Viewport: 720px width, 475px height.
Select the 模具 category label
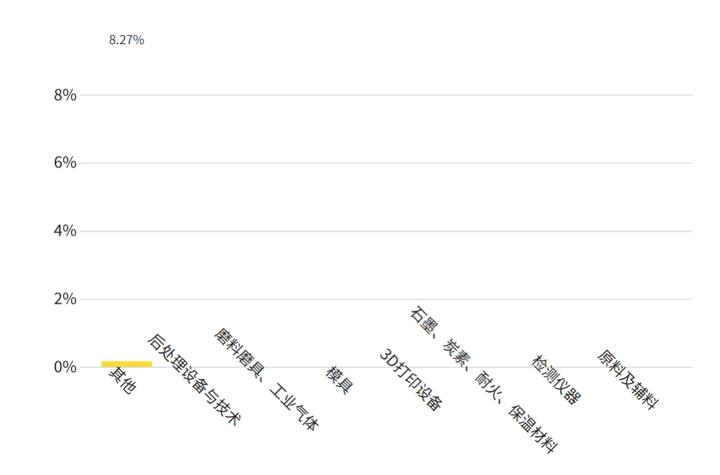pos(339,380)
